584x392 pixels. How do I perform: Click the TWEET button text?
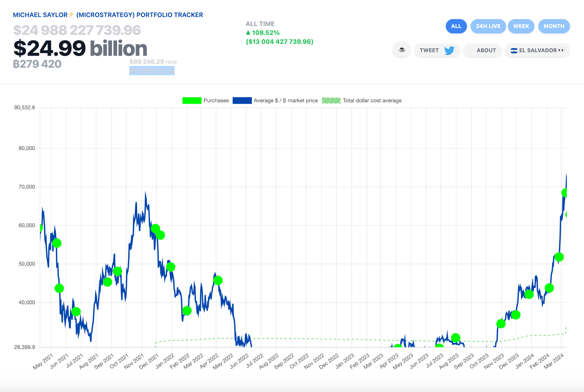429,50
